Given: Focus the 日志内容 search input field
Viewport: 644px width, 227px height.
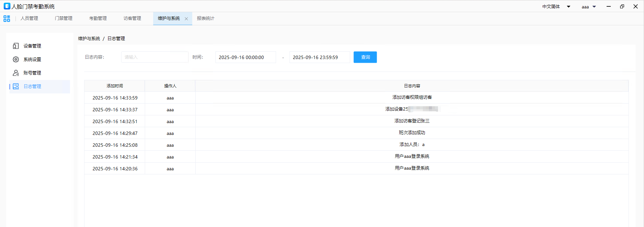Looking at the screenshot, I should 155,57.
